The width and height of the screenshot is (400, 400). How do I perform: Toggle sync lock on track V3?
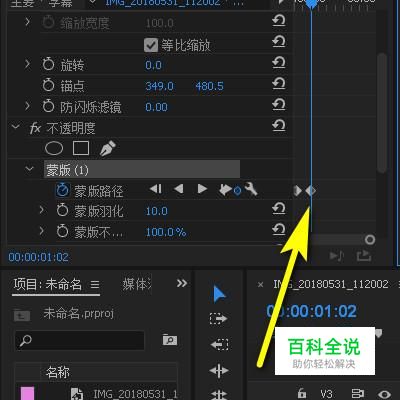pos(358,394)
